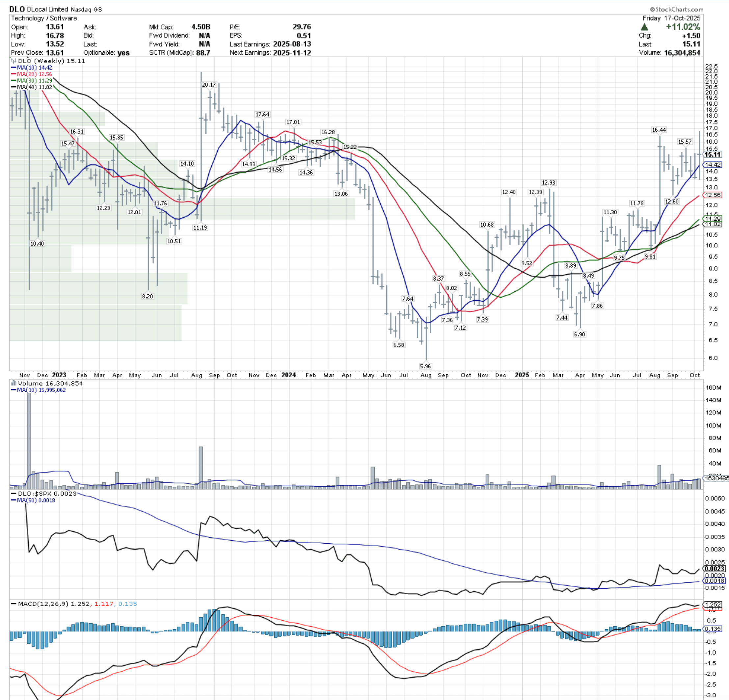Click the Technology / Software sector text
Viewport: 729px width, 700px height.
click(x=44, y=18)
